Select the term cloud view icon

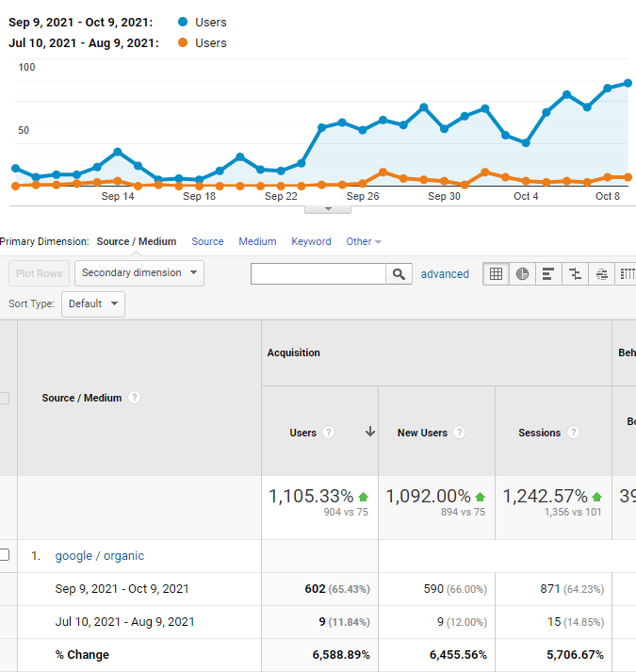pyautogui.click(x=601, y=274)
